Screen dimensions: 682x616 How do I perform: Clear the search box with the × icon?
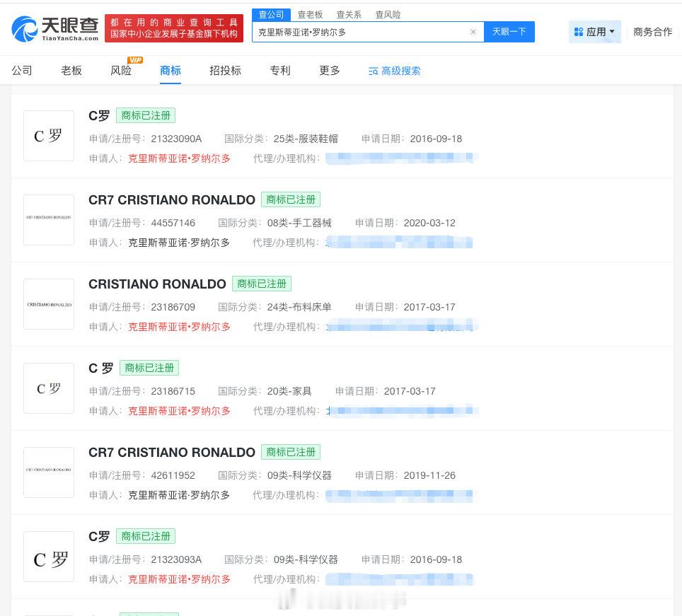coord(473,32)
